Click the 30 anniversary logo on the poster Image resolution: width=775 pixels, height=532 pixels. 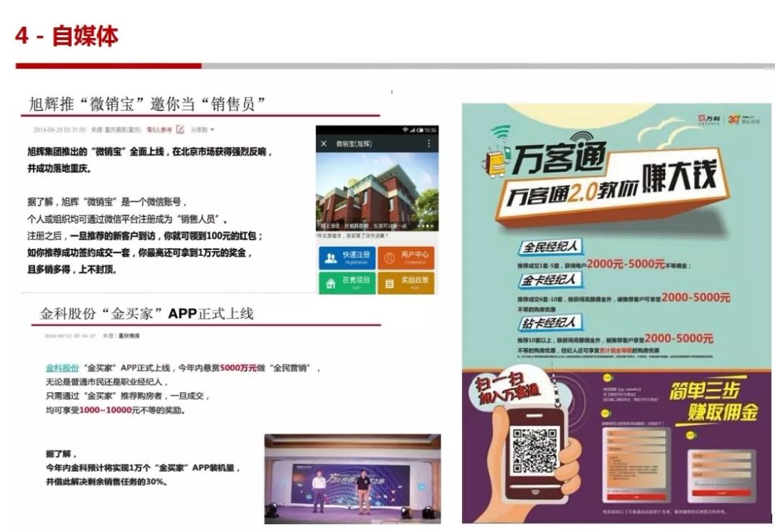click(x=744, y=120)
